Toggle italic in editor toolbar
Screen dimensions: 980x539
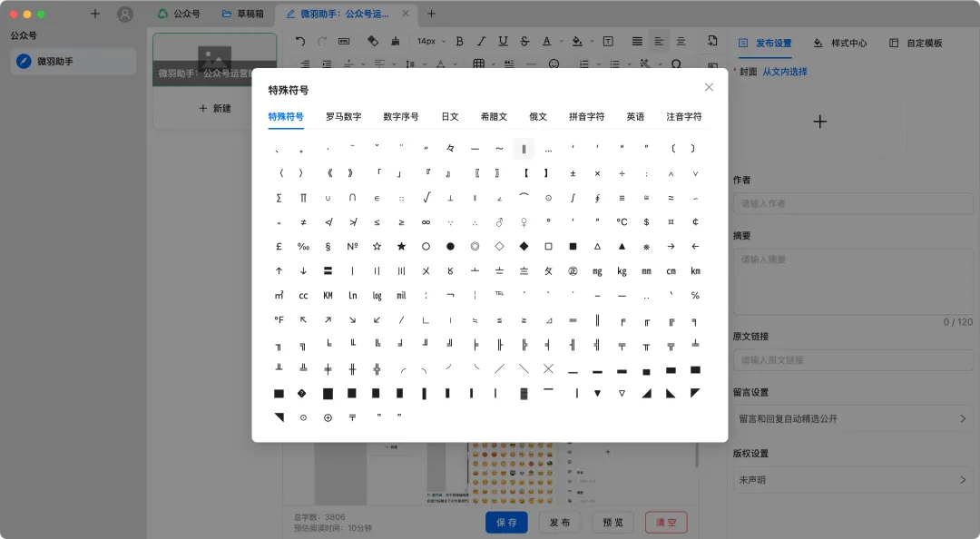[x=481, y=41]
